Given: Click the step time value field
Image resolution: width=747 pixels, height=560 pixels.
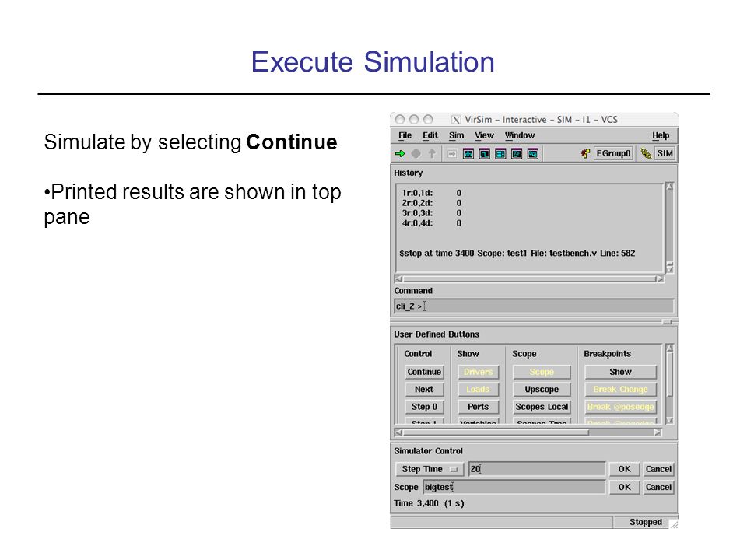Looking at the screenshot, I should [536, 469].
